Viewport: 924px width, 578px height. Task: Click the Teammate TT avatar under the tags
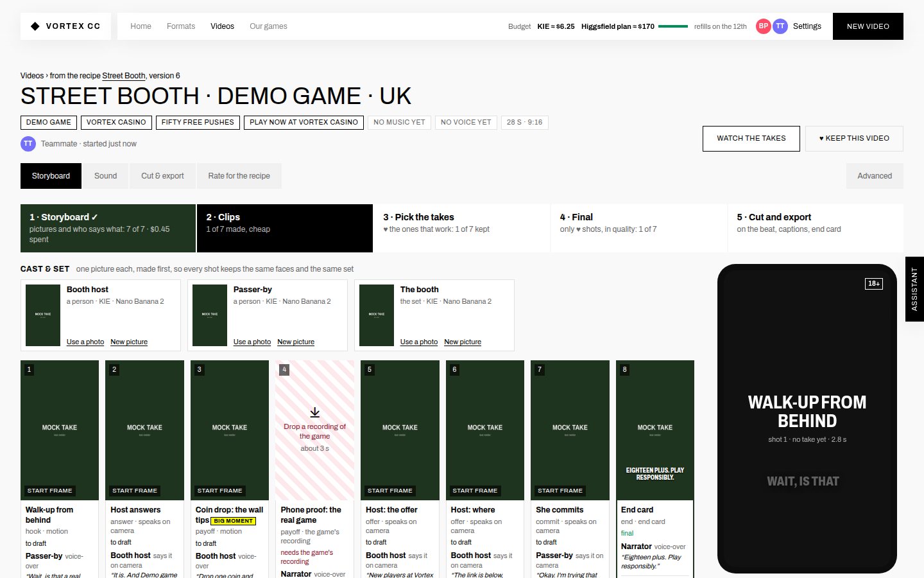pyautogui.click(x=28, y=144)
